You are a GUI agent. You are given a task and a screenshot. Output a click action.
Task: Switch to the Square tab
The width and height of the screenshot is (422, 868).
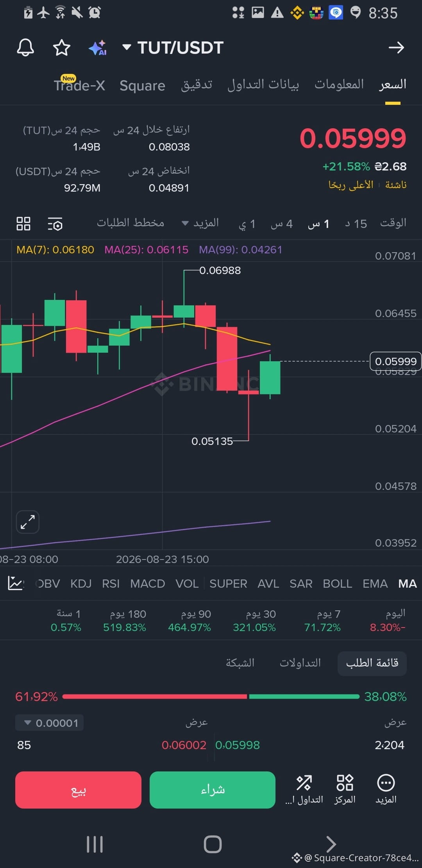(142, 85)
